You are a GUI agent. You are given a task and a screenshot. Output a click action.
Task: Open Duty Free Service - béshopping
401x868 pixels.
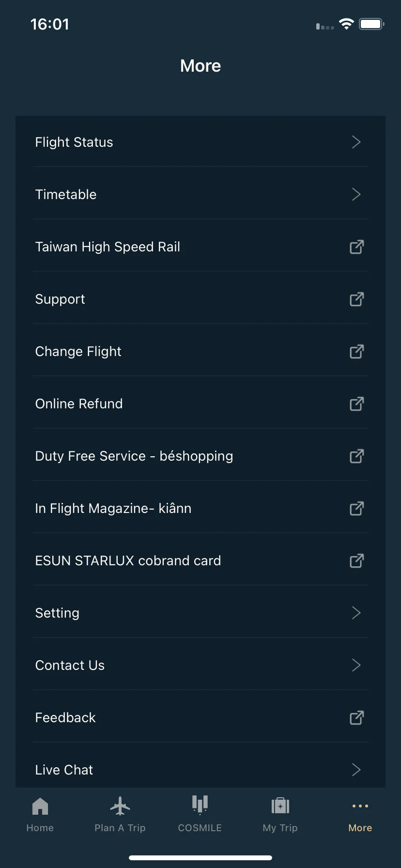tap(200, 456)
